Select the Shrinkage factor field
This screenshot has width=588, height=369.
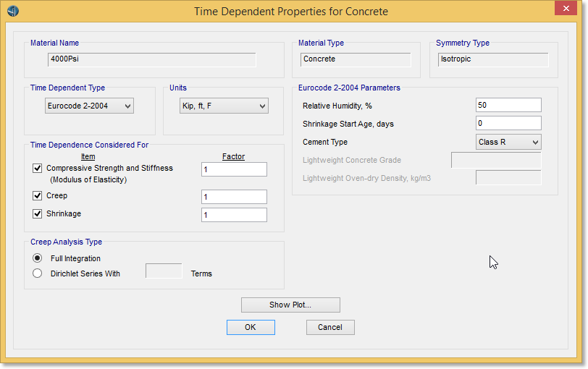pos(234,215)
